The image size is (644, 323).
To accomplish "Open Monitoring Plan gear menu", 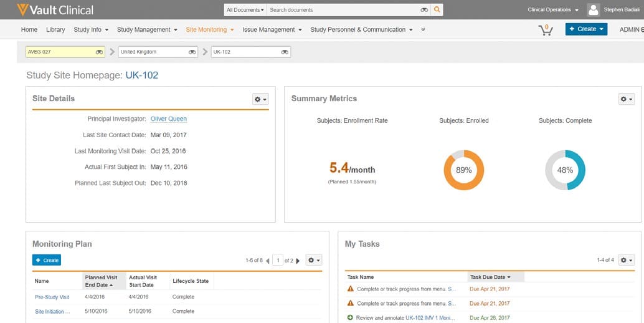I will pos(314,260).
